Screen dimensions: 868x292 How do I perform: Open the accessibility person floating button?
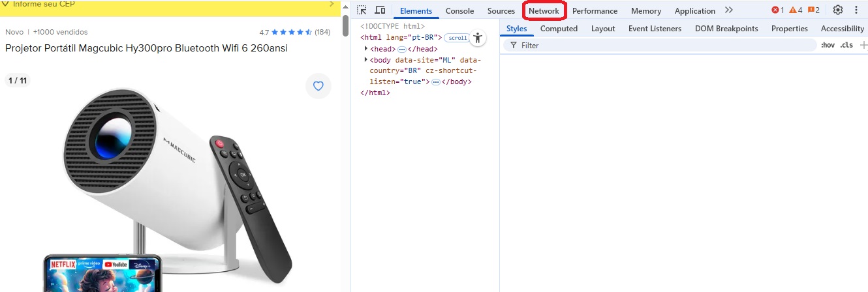coord(478,37)
